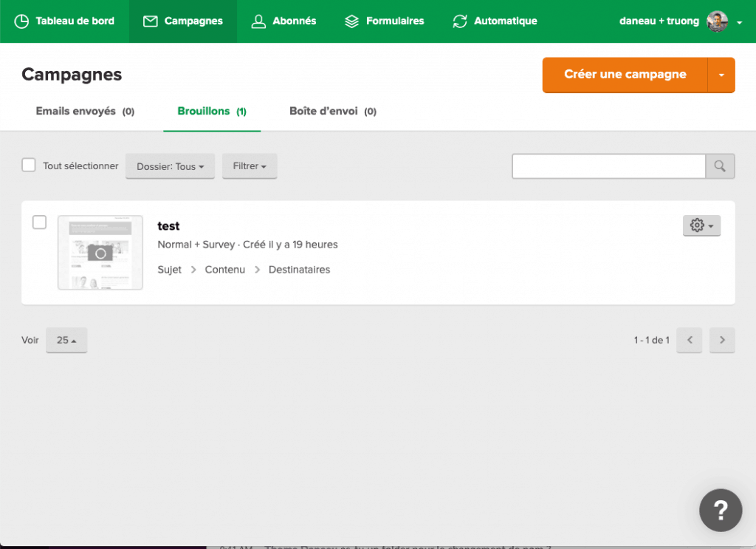This screenshot has height=549, width=756.
Task: Open the Destinataires step link
Action: pyautogui.click(x=299, y=270)
